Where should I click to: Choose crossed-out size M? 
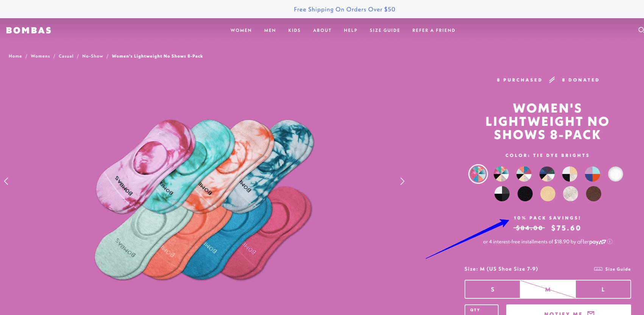548,289
